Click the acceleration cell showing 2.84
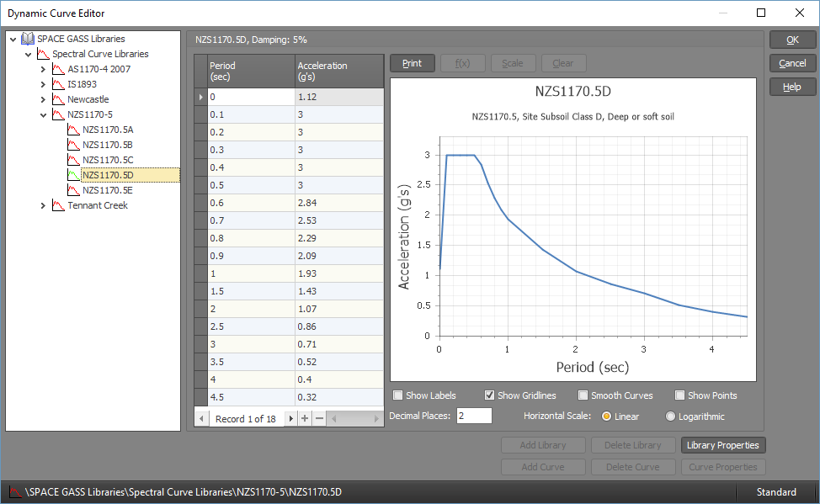820x504 pixels. [339, 203]
